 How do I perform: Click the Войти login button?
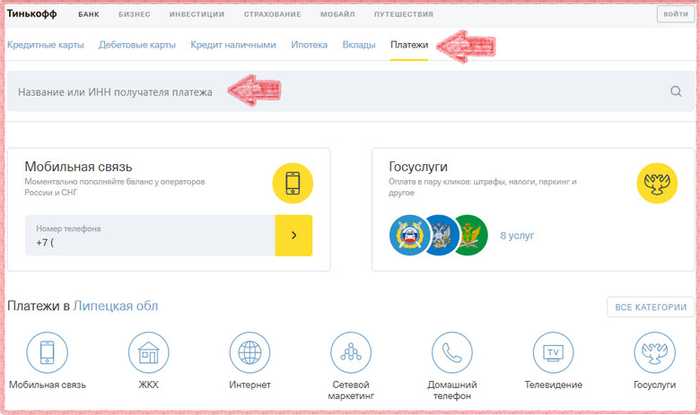675,14
